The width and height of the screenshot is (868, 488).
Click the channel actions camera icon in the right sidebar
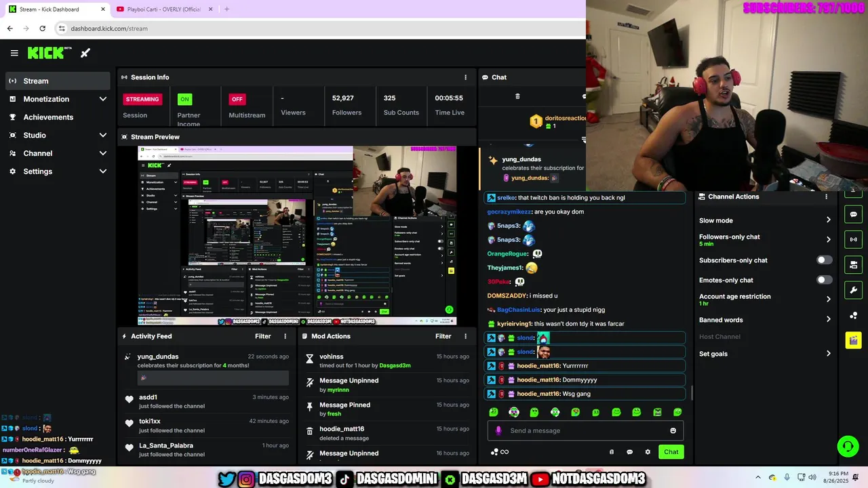853,264
